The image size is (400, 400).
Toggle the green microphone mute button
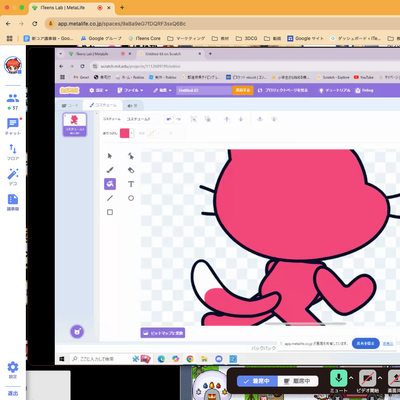tap(339, 379)
